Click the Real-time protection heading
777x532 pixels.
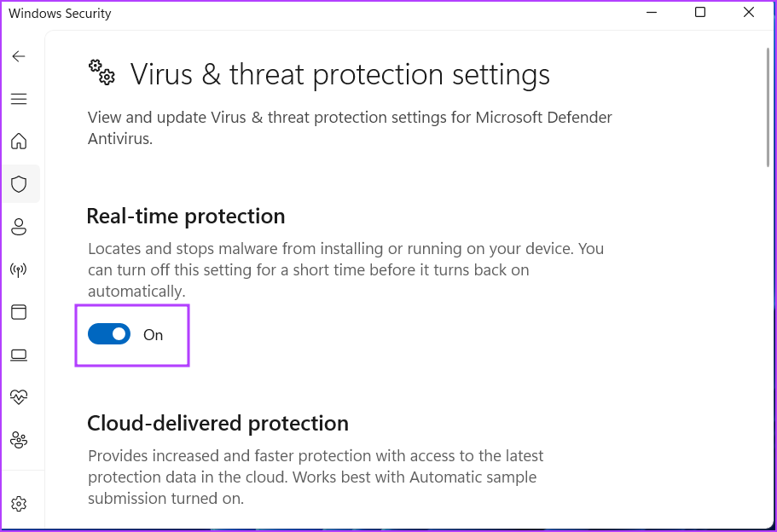pyautogui.click(x=186, y=217)
